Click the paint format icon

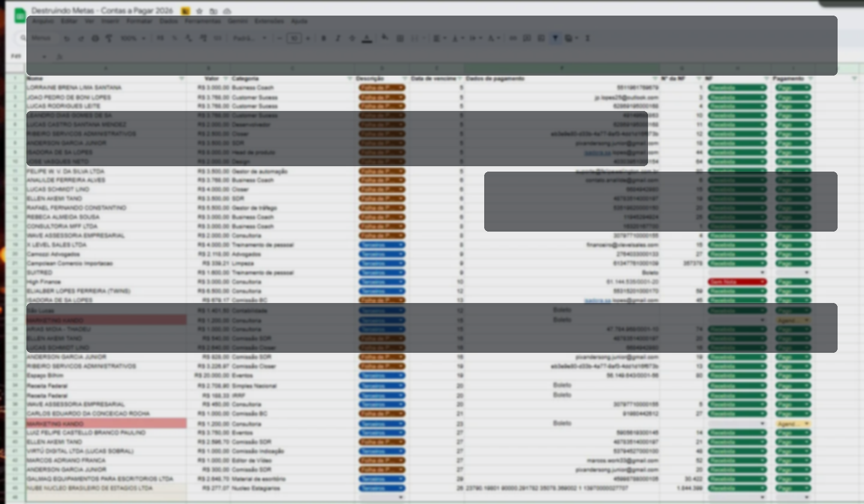(x=109, y=38)
